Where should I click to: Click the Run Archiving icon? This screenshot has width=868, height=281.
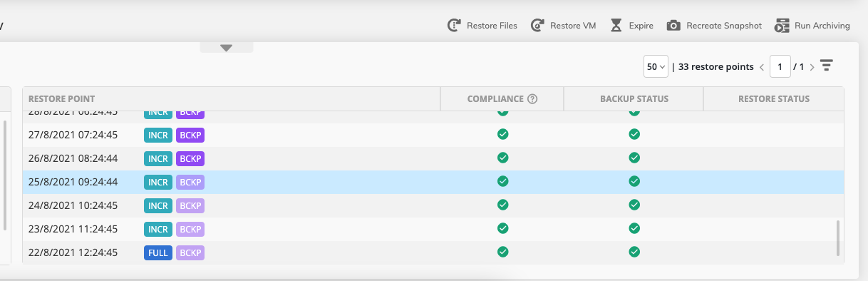(x=782, y=26)
